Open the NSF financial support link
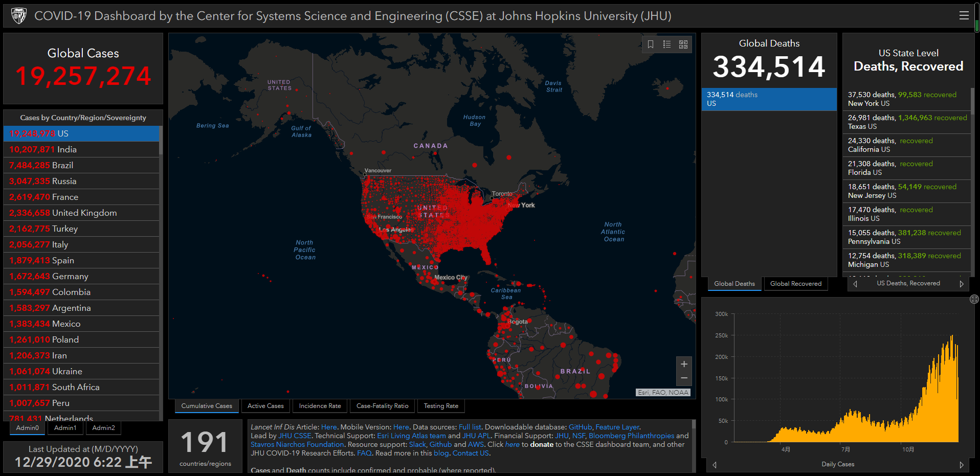 pyautogui.click(x=578, y=436)
